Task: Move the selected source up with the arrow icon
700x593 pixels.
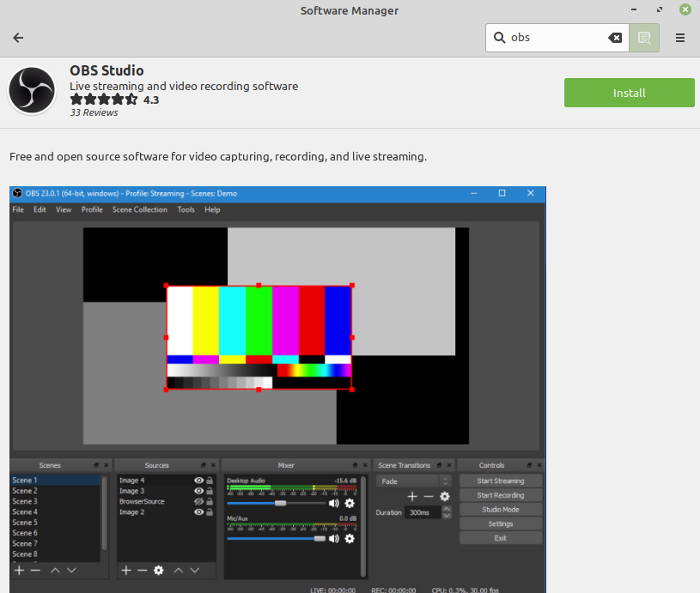Action: tap(177, 570)
